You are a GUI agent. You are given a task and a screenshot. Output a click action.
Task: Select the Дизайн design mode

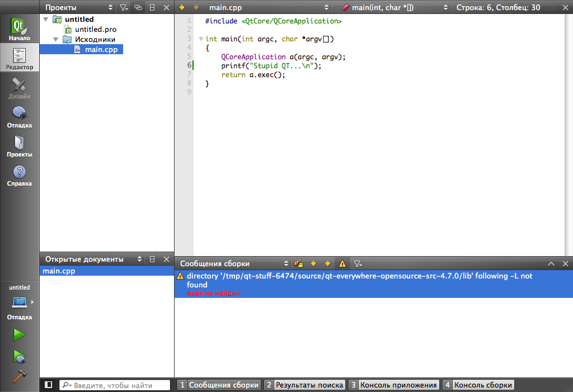(x=20, y=87)
